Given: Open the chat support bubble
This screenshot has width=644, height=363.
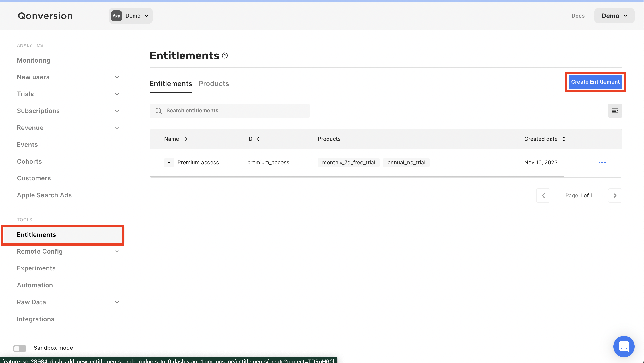Looking at the screenshot, I should [624, 346].
